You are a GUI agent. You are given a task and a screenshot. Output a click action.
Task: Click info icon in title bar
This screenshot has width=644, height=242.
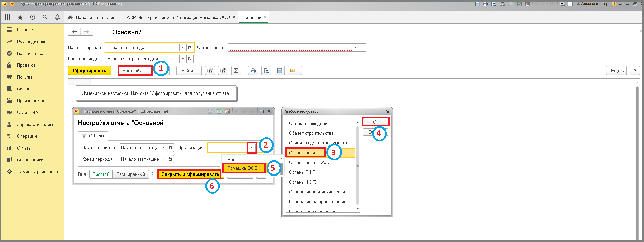(x=614, y=4)
